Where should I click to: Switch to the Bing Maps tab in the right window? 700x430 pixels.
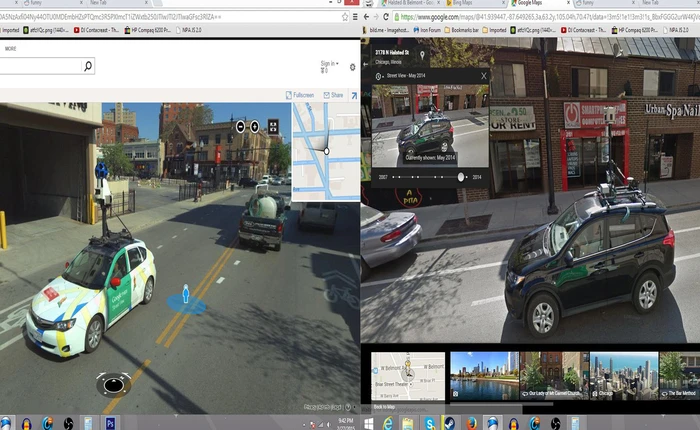[473, 3]
